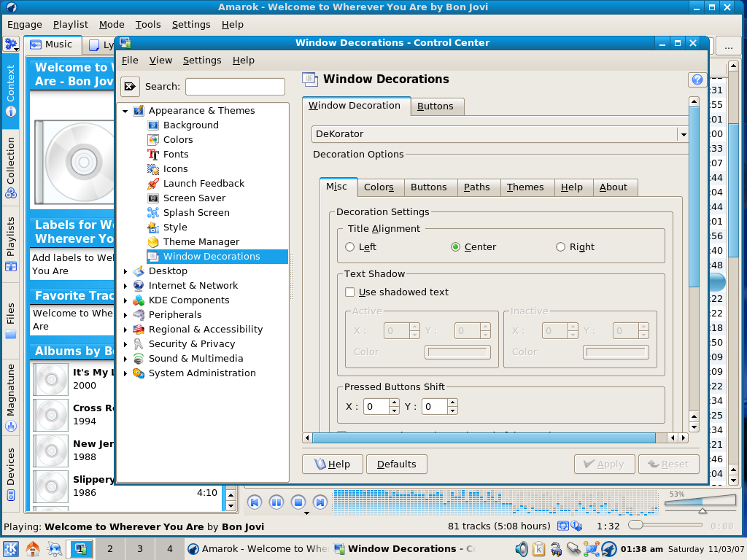Open the Launch Feedback rocket icon
This screenshot has height=560, width=747.
pyautogui.click(x=153, y=184)
